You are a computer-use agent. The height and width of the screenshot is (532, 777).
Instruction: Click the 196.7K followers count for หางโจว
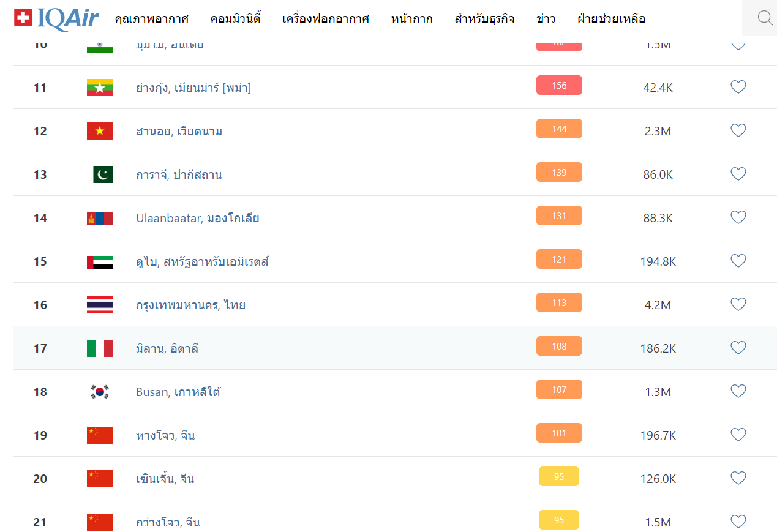[x=658, y=435]
